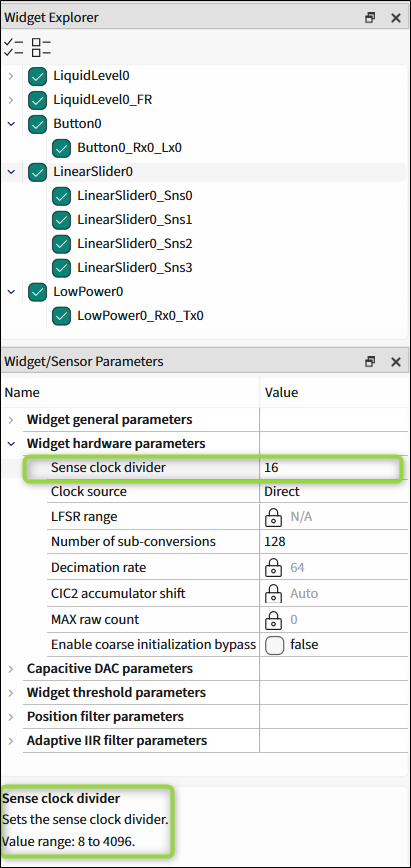Close the Widget/Sensor Parameters panel
This screenshot has width=411, height=868.
[x=395, y=361]
